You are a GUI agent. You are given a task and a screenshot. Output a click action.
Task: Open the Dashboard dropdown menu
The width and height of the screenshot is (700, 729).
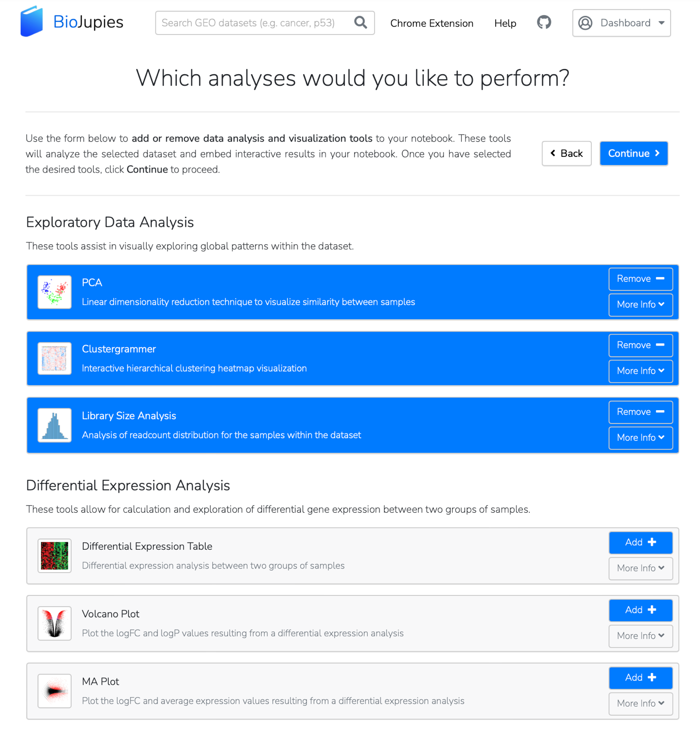pyautogui.click(x=621, y=23)
